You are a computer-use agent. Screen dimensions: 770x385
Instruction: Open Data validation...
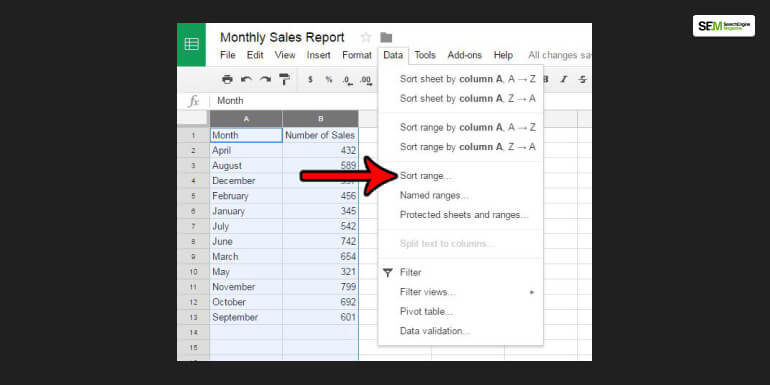461,331
